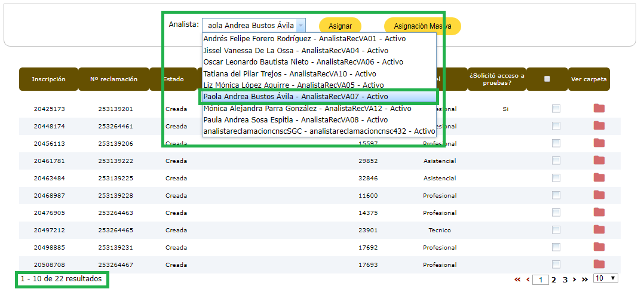Go to last page double-arrow icon
This screenshot has height=292, width=644.
point(585,279)
